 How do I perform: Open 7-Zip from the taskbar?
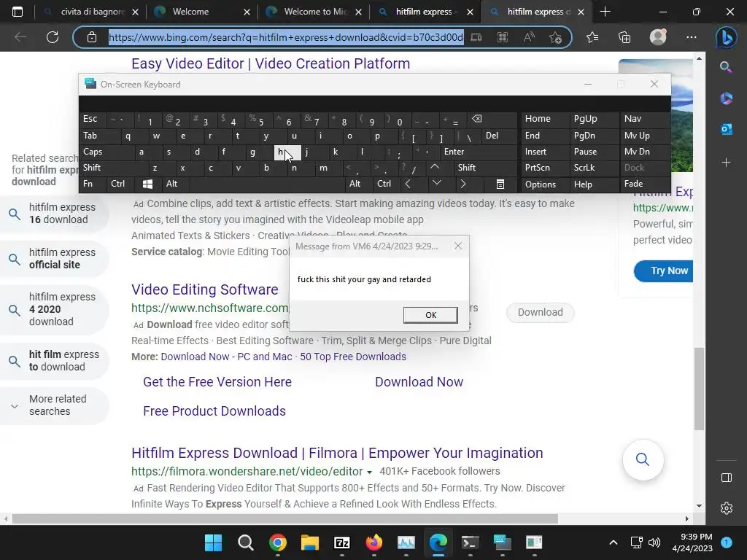(342, 542)
